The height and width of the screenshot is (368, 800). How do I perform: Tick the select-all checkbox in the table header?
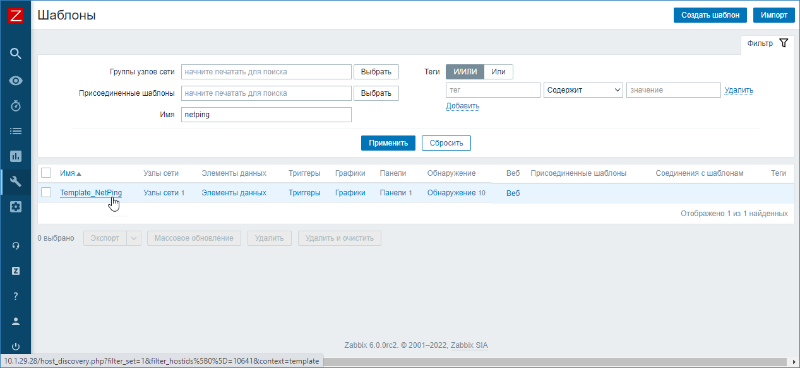tap(46, 173)
